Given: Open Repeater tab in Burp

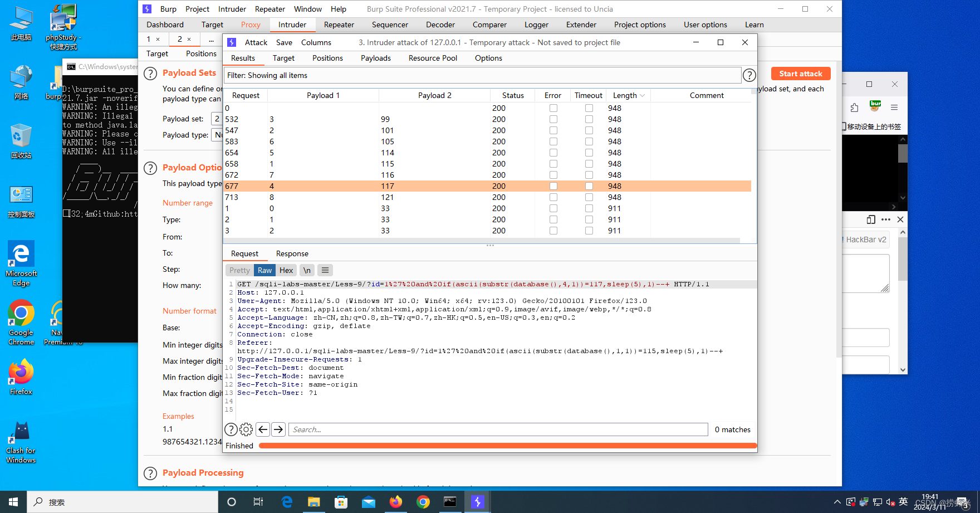Looking at the screenshot, I should tap(339, 25).
